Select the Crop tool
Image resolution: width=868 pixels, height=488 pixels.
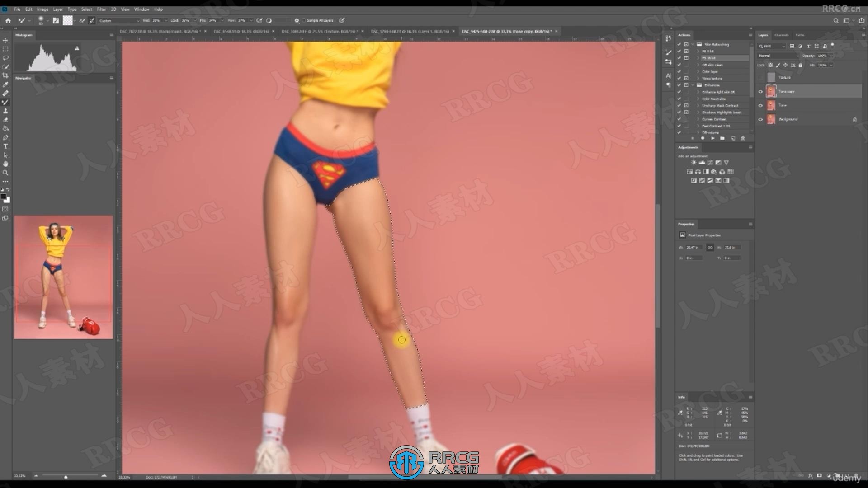[x=5, y=75]
